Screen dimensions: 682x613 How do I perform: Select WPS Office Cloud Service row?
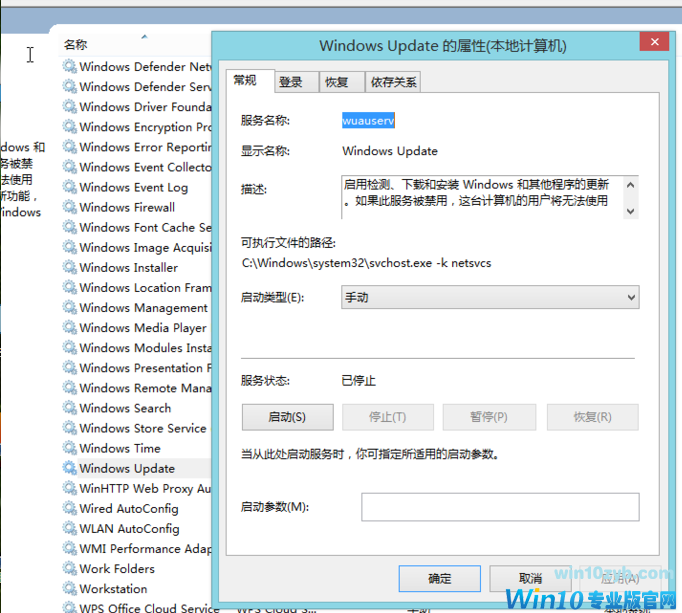(140, 607)
